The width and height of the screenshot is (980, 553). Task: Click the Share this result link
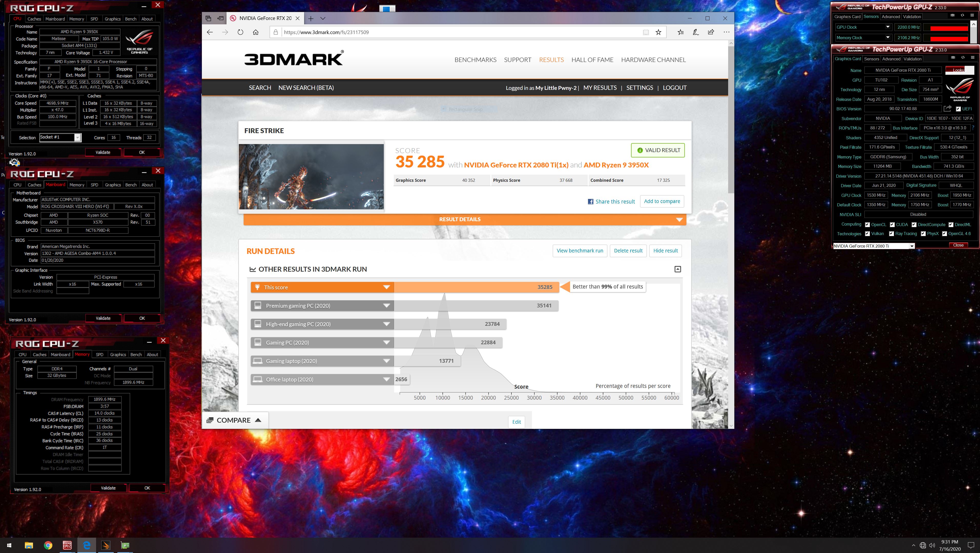[x=611, y=202]
